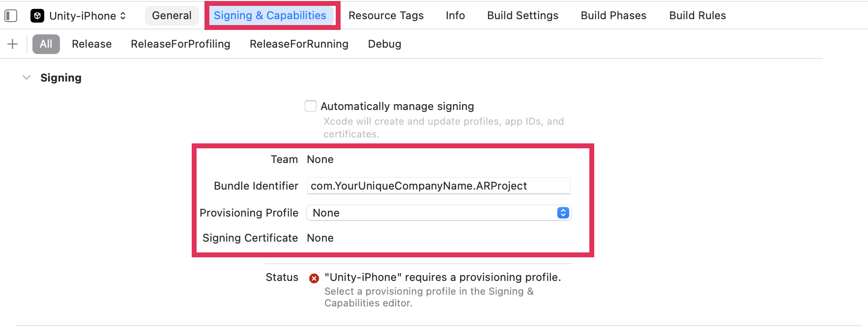Click the plus add capability icon
This screenshot has height=331, width=868.
pyautogui.click(x=13, y=44)
